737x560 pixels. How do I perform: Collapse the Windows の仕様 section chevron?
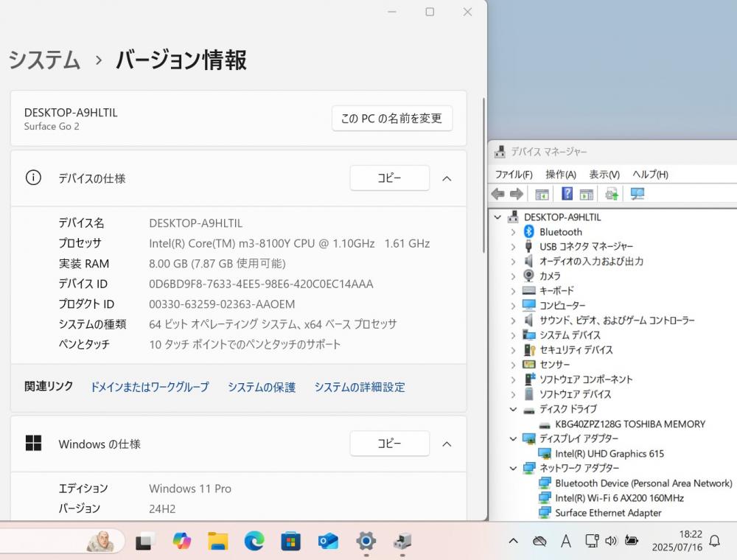[x=447, y=444]
